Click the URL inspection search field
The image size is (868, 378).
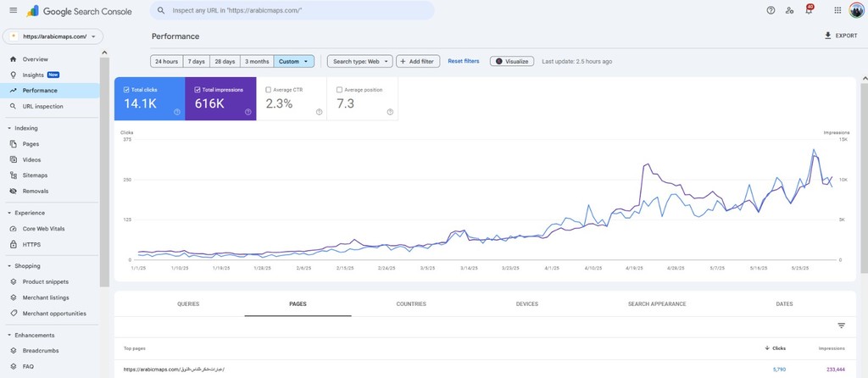click(x=292, y=10)
